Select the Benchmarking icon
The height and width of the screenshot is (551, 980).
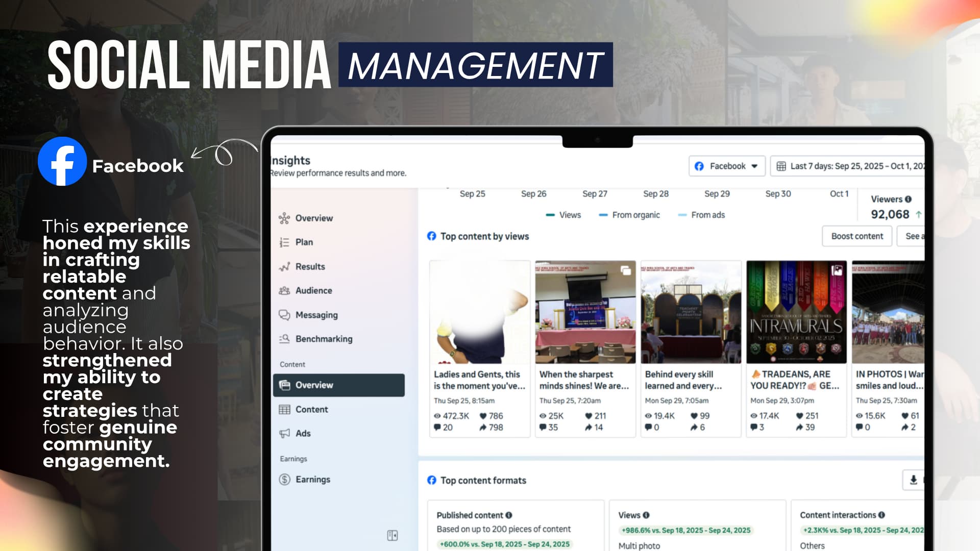(x=284, y=339)
